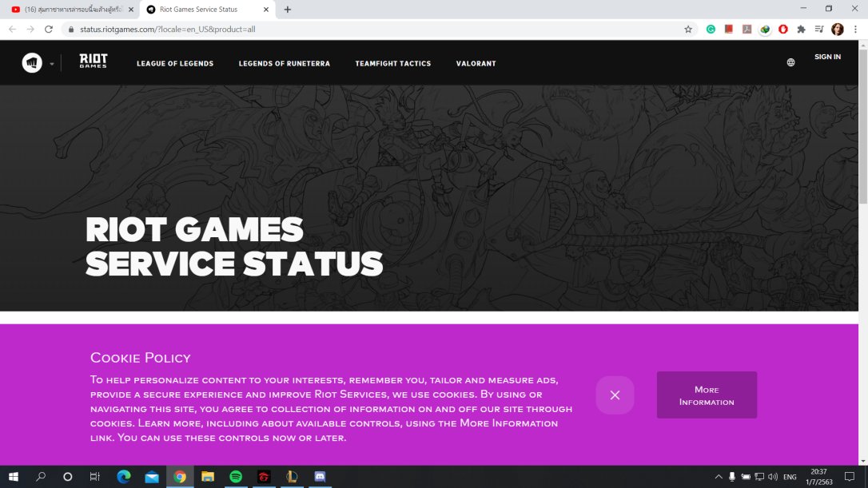Dismiss the cookie policy banner
Screen dimensions: 868x488
click(615, 395)
